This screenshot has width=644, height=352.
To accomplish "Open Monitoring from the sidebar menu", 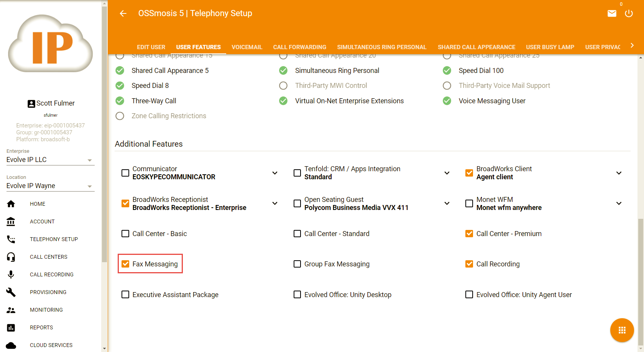I will (x=46, y=310).
